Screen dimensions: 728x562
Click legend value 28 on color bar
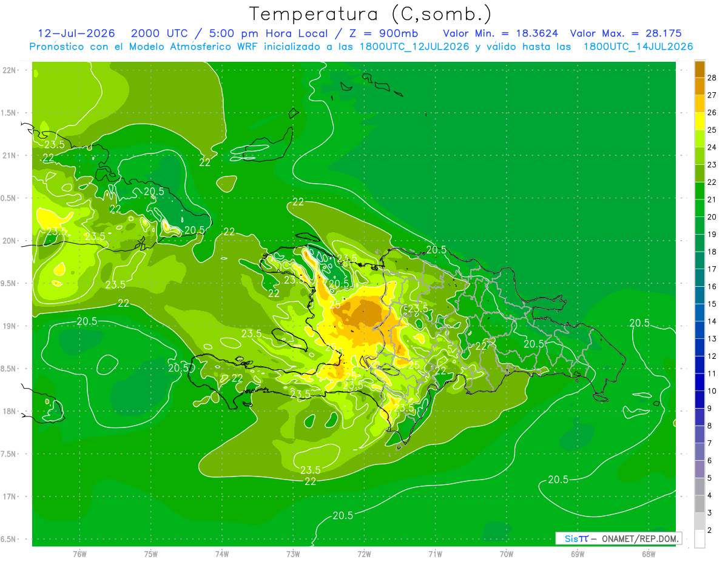click(712, 78)
